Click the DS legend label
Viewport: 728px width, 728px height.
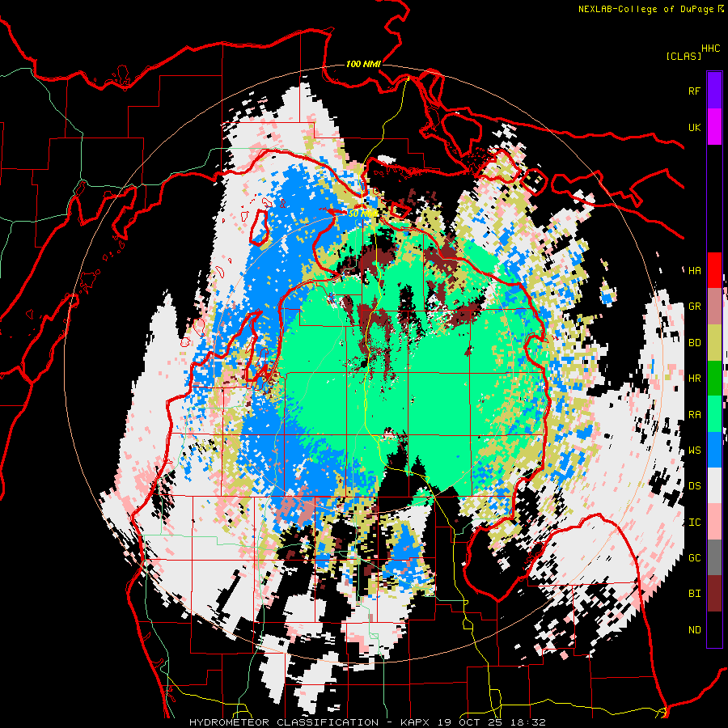pyautogui.click(x=694, y=486)
